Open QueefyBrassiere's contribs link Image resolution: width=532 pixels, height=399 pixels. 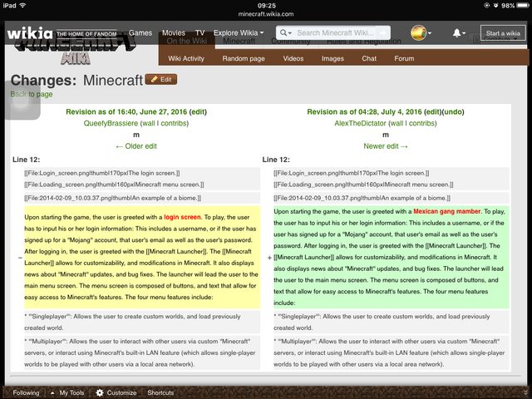pos(174,123)
